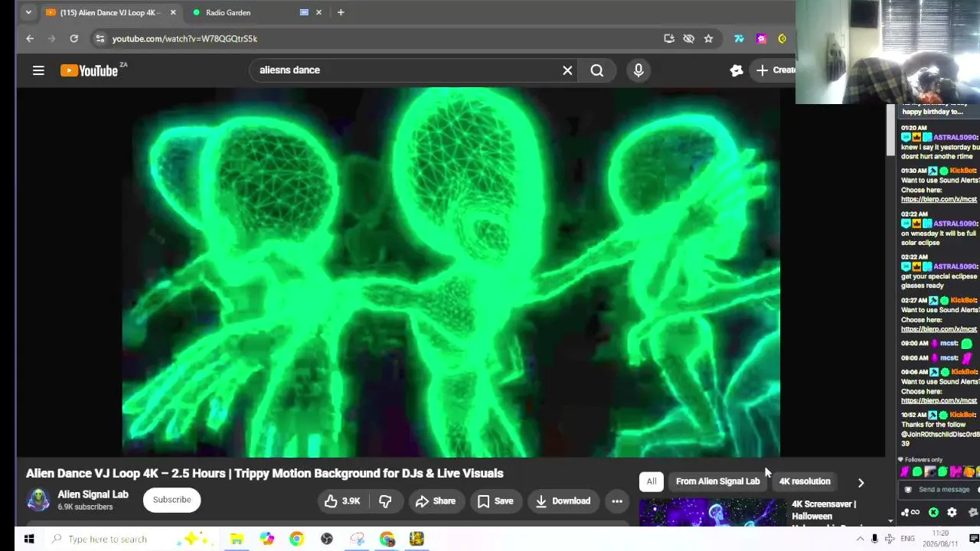Reload the YouTube page
This screenshot has width=980, height=551.
click(73, 38)
